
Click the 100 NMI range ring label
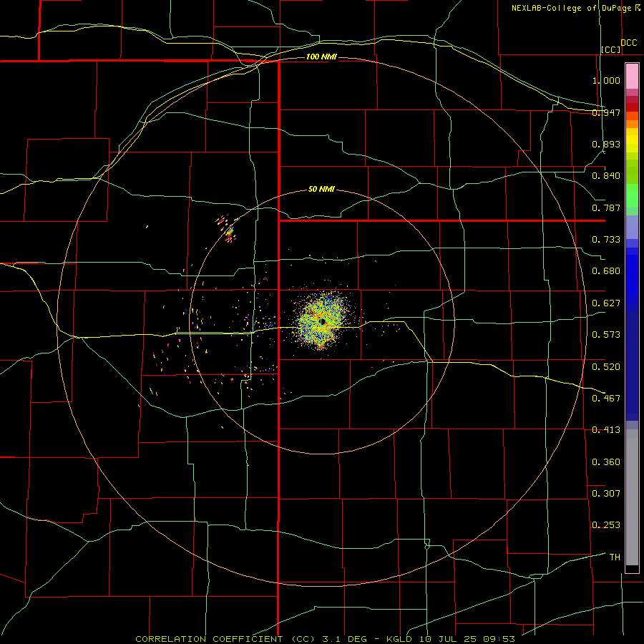click(321, 57)
